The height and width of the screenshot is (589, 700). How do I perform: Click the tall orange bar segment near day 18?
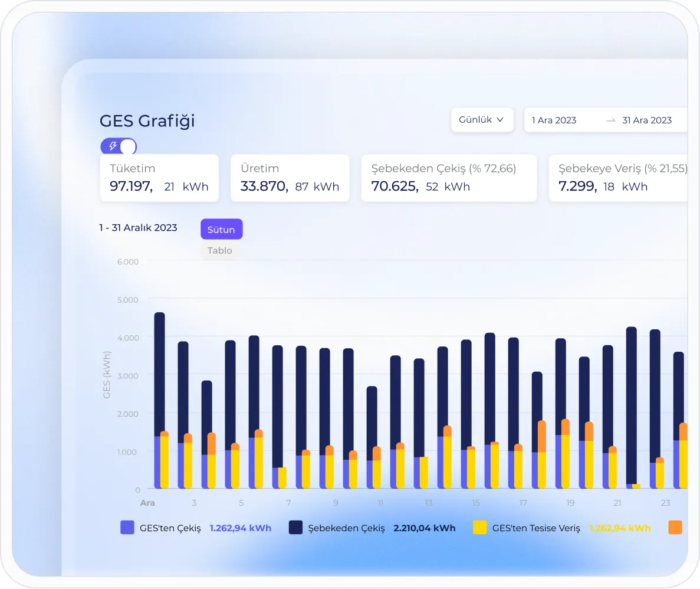coord(542,436)
